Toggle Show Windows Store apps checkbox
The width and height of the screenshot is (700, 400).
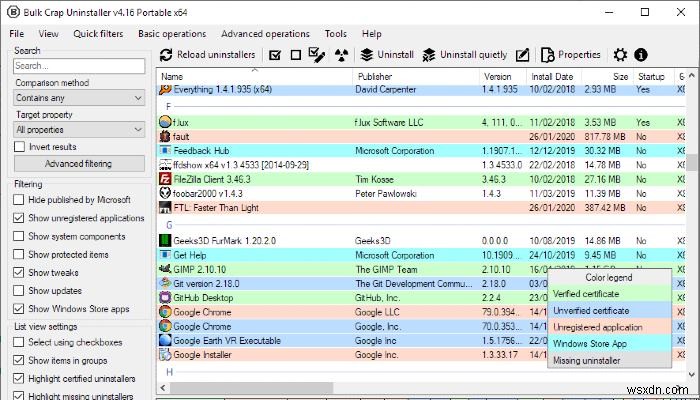pyautogui.click(x=19, y=308)
